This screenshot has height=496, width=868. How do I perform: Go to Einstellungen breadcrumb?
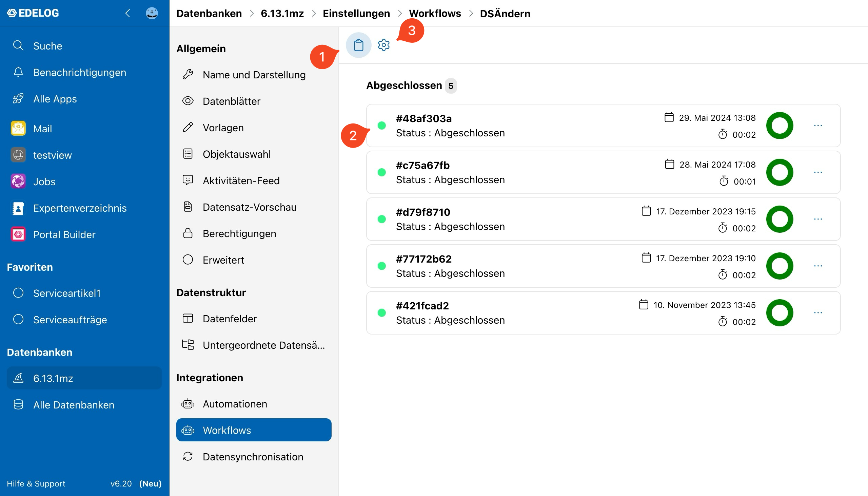[356, 13]
